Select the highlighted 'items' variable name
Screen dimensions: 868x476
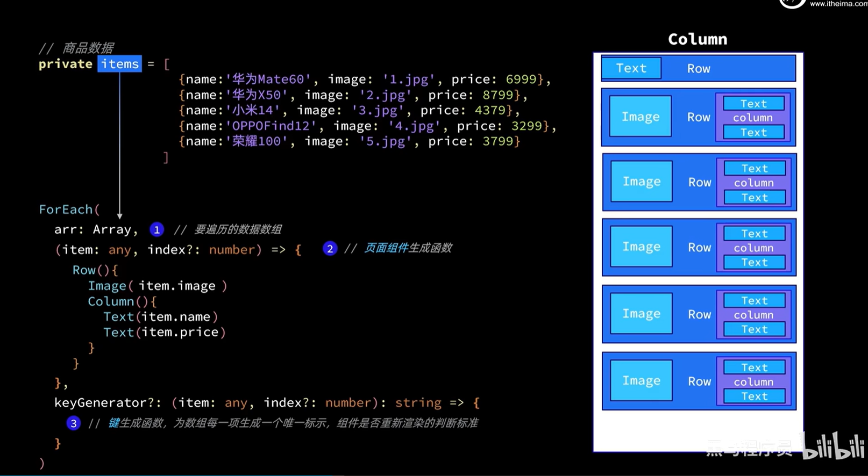[x=120, y=64]
